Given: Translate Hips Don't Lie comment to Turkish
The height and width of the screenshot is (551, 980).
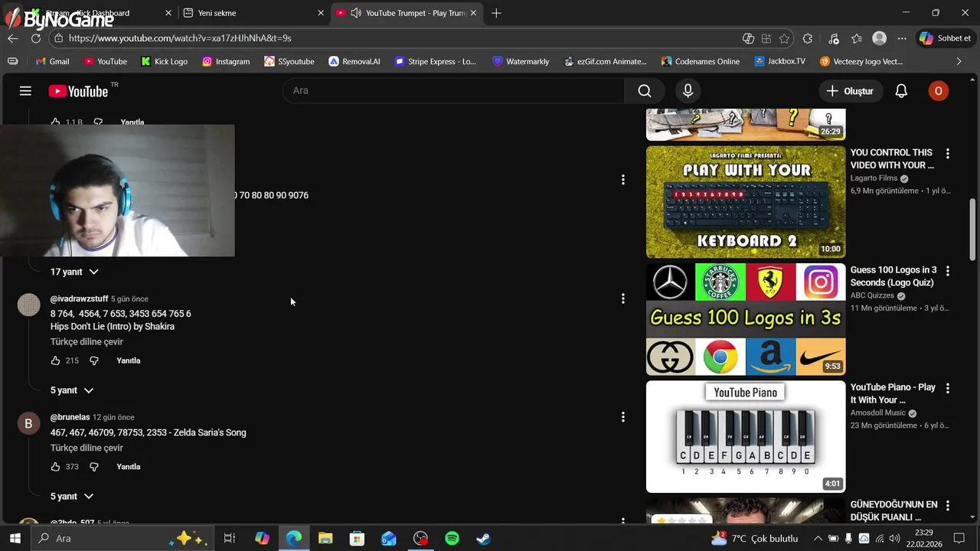Looking at the screenshot, I should tap(87, 342).
